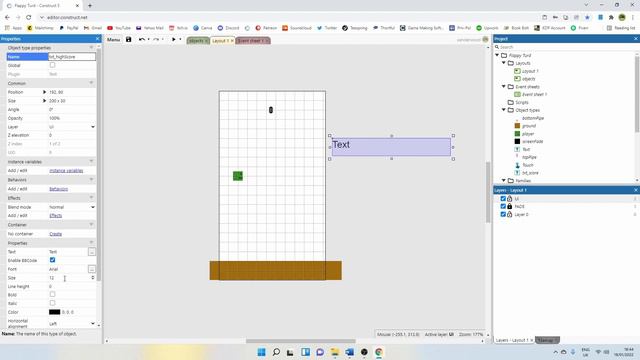Click the Touch object icon
The height and width of the screenshot is (360, 640).
pos(517,165)
